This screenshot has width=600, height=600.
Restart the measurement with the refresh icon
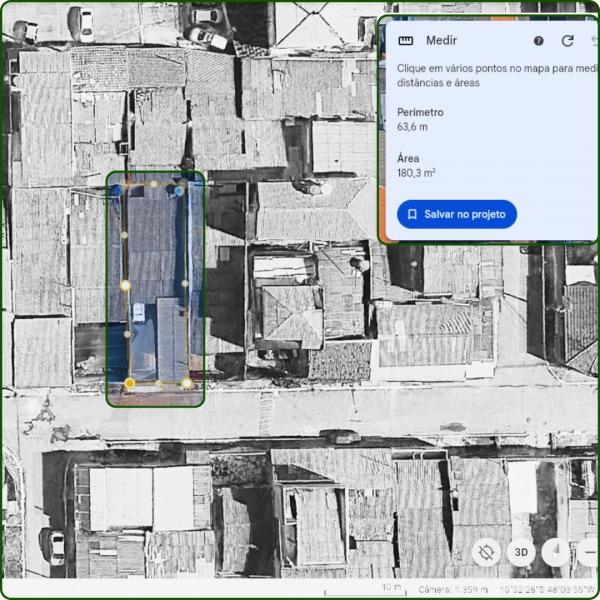click(x=568, y=41)
